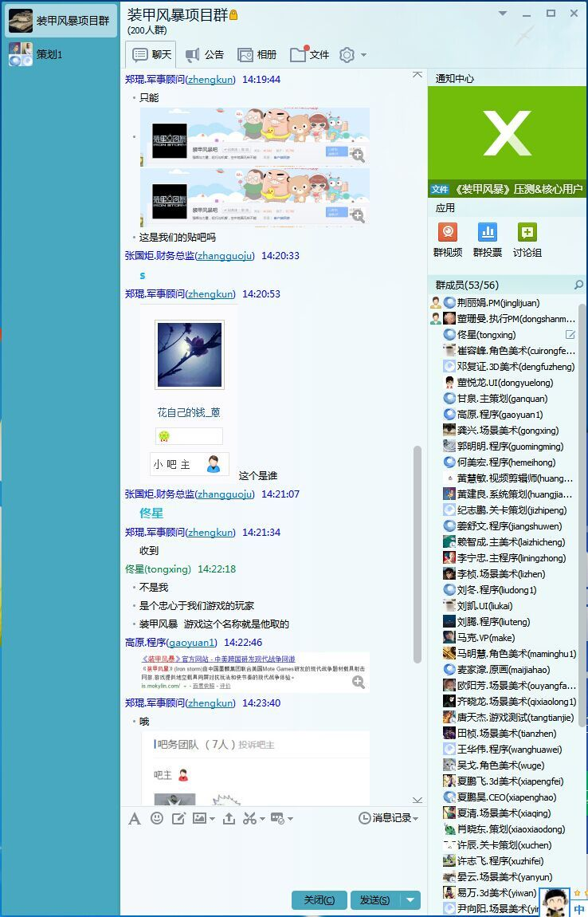Click the chat history scrollbar

pyautogui.click(x=417, y=554)
